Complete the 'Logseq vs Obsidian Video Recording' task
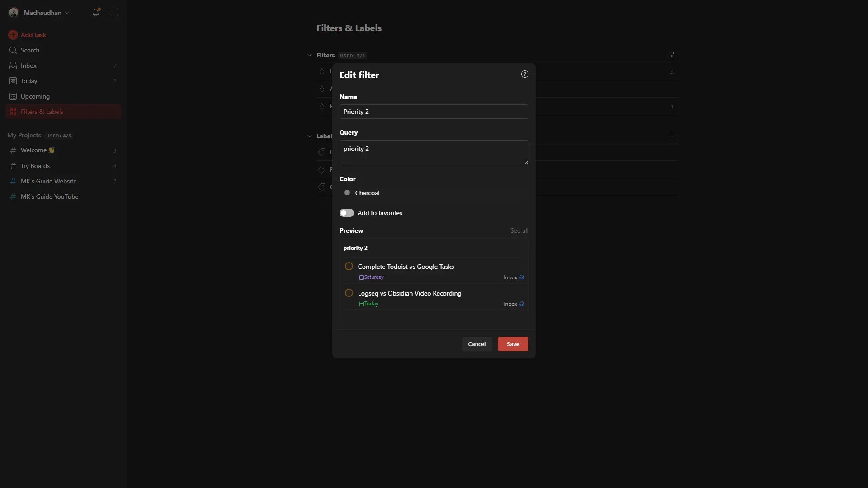This screenshot has width=868, height=488. (349, 293)
